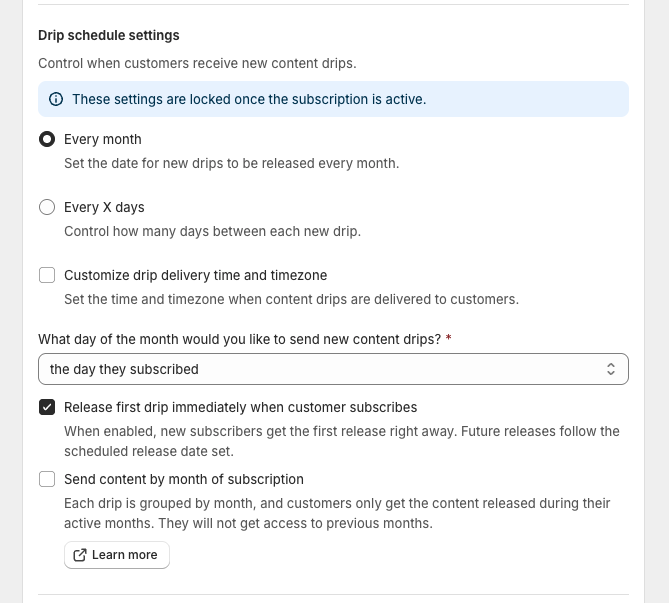Uncheck the Release first drip immediately checkbox

[47, 407]
